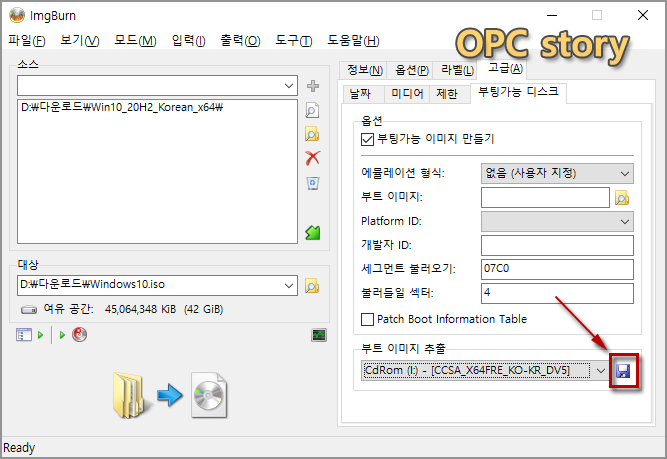Open the destination path dropdown
667x459 pixels.
point(289,285)
